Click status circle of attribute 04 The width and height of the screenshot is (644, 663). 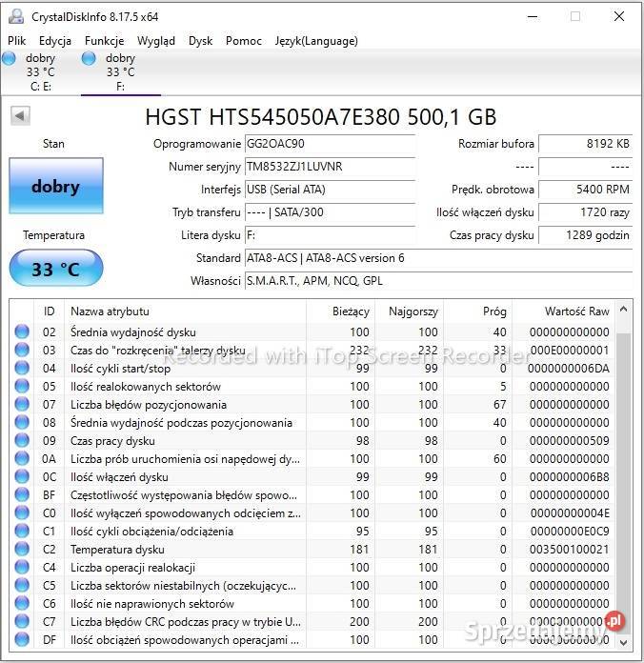[22, 369]
